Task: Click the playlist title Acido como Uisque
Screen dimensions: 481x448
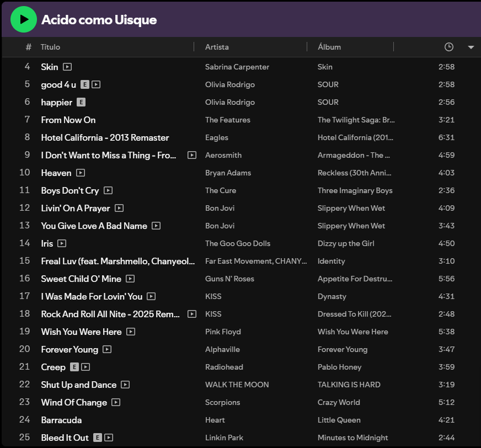Action: (x=99, y=20)
